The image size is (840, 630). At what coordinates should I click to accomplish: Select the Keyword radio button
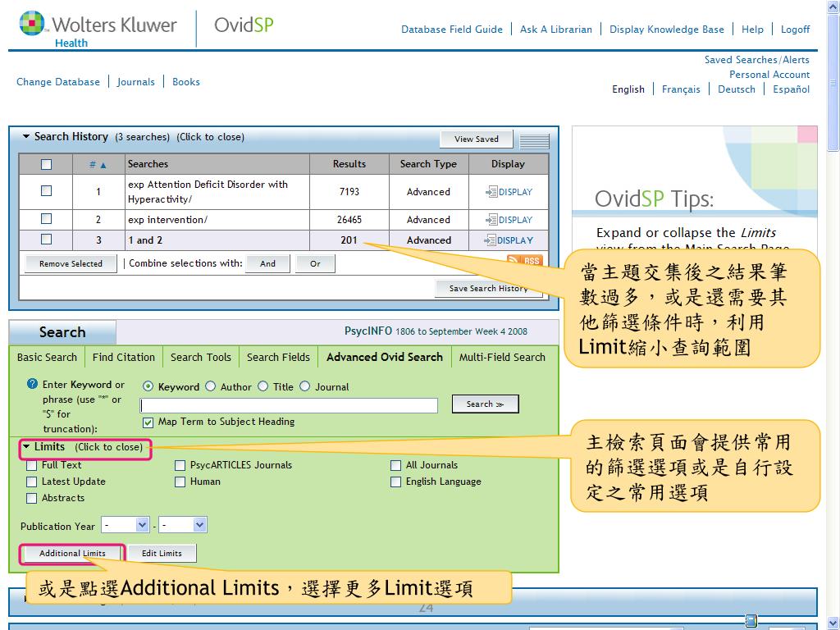click(x=148, y=386)
